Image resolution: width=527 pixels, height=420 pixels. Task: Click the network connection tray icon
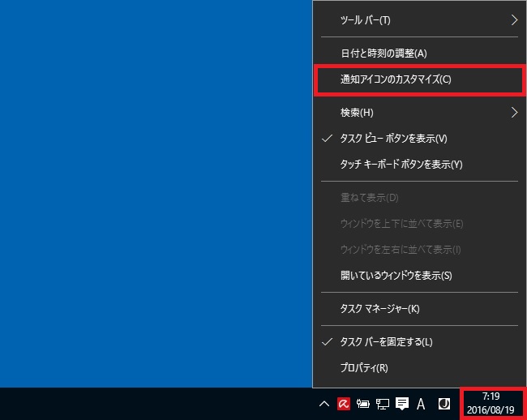382,404
